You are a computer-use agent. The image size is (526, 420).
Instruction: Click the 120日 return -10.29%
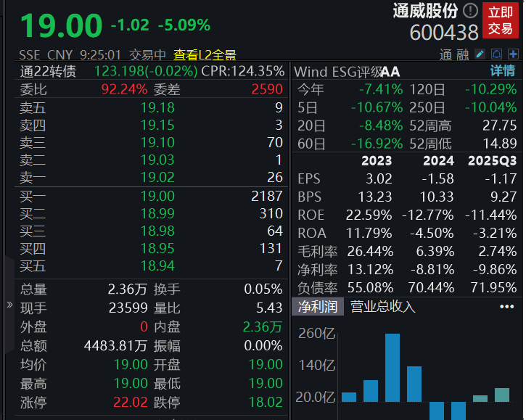coord(490,89)
